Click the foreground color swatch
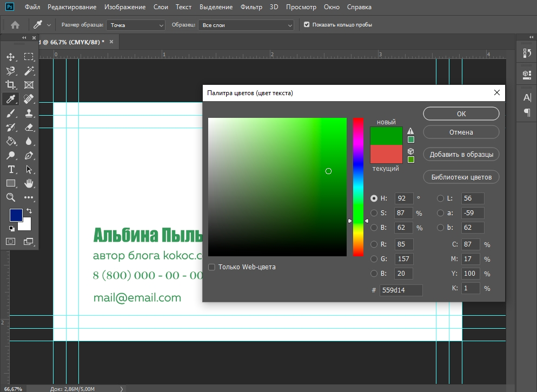The image size is (537, 392). pyautogui.click(x=16, y=215)
